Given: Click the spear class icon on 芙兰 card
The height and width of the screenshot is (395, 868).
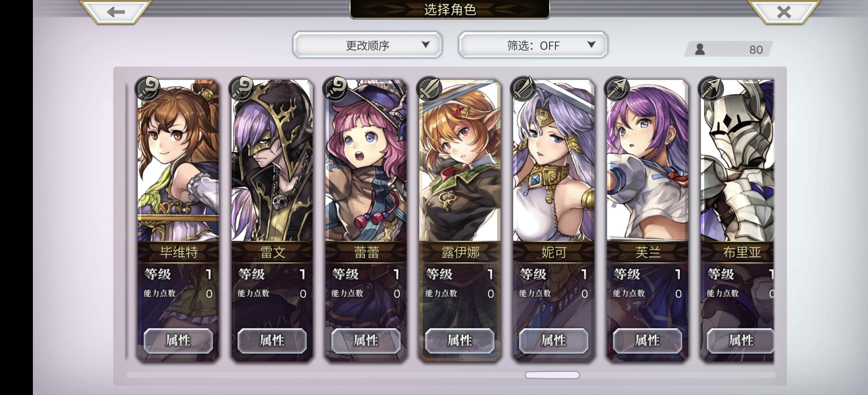Looking at the screenshot, I should pyautogui.click(x=617, y=89).
